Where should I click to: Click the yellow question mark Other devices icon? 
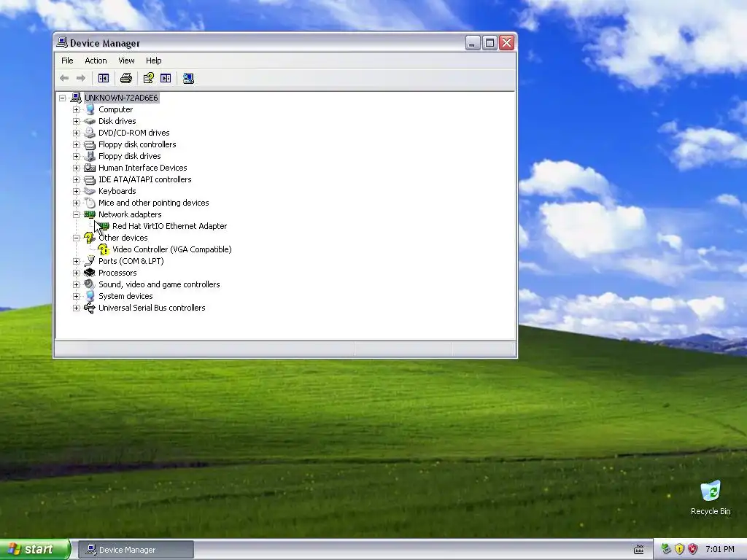click(x=89, y=238)
